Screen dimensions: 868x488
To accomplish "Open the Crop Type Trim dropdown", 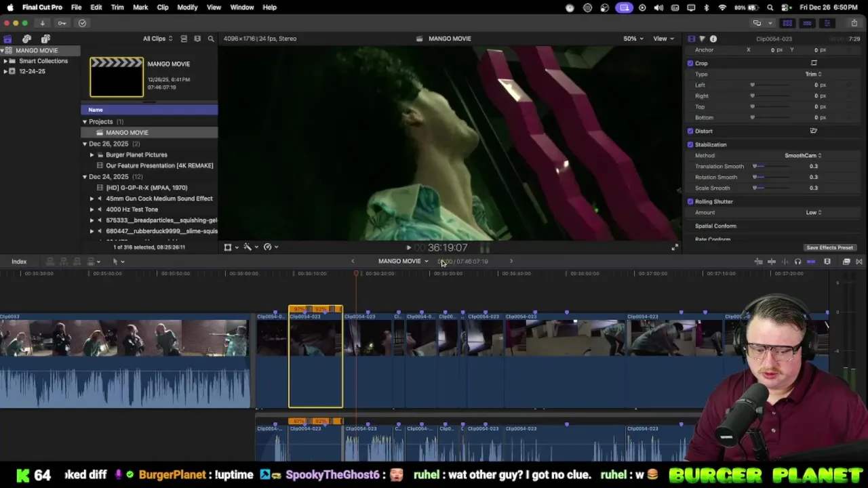I will point(814,74).
